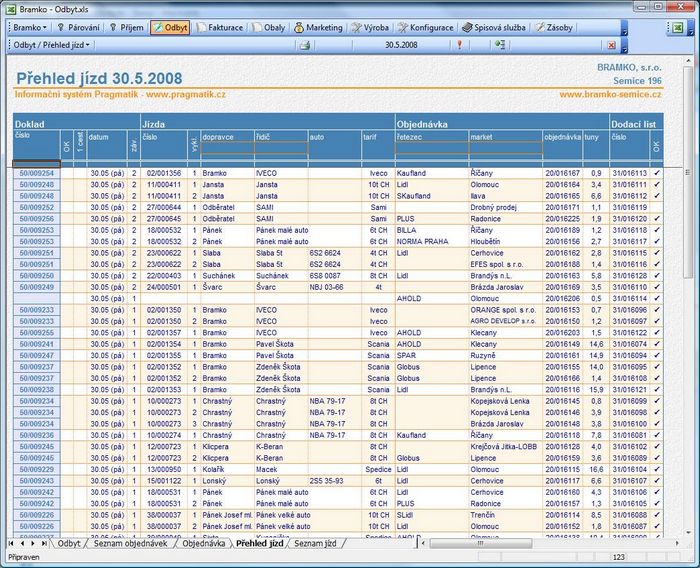Click the Excel application icon in the title bar

click(11, 9)
